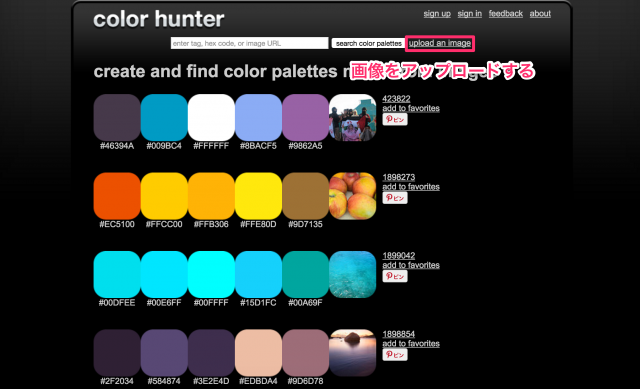Select the #584874 color swatch
The height and width of the screenshot is (389, 640).
click(x=164, y=353)
